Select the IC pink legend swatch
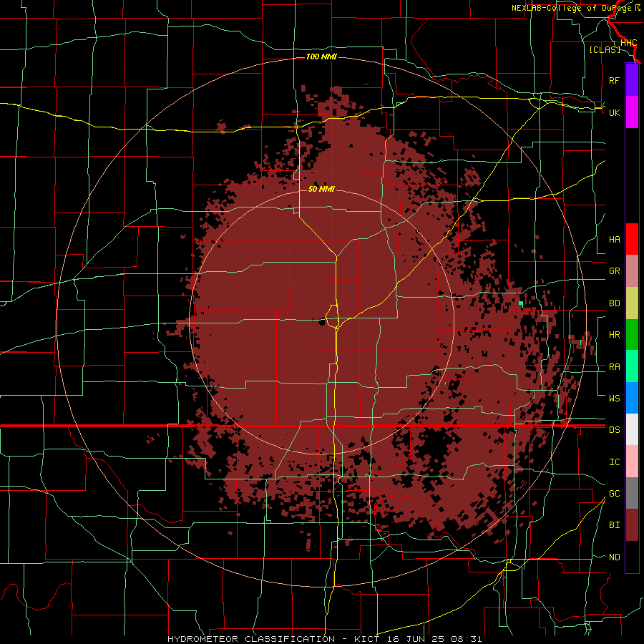This screenshot has height=644, width=644. [632, 462]
